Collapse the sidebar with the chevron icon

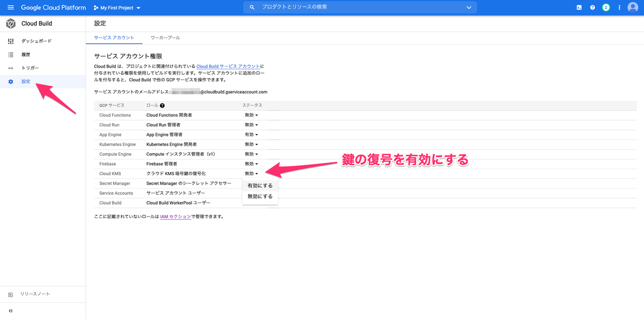[x=11, y=311]
